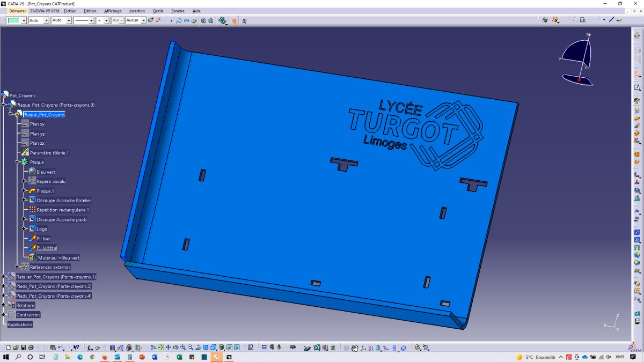Open the Affichage menu
This screenshot has width=644, height=362.
[x=113, y=11]
